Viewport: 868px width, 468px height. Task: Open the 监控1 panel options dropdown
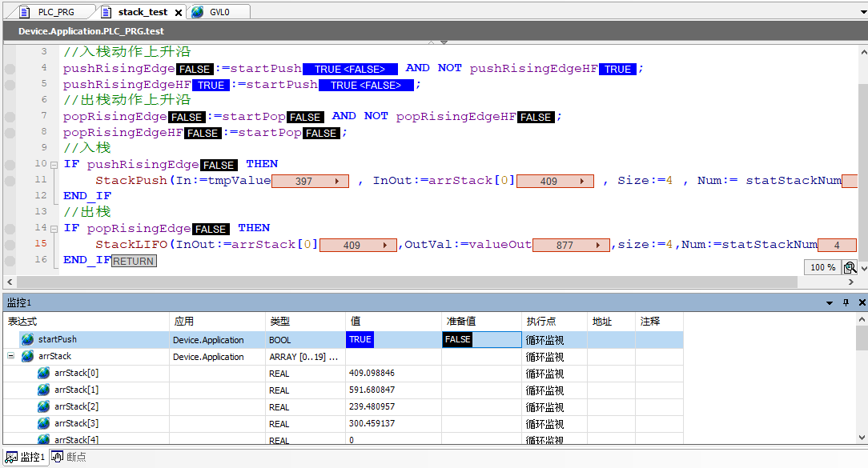pyautogui.click(x=830, y=302)
